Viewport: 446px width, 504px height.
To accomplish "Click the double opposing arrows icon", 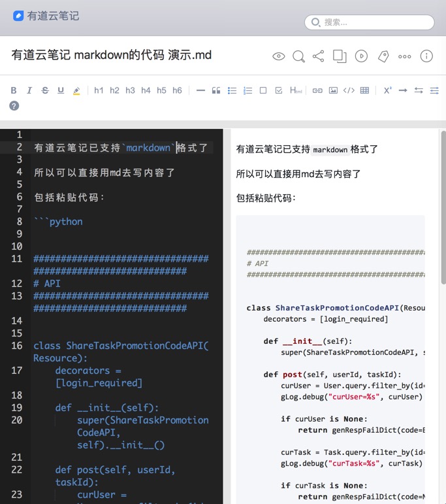I will click(419, 90).
